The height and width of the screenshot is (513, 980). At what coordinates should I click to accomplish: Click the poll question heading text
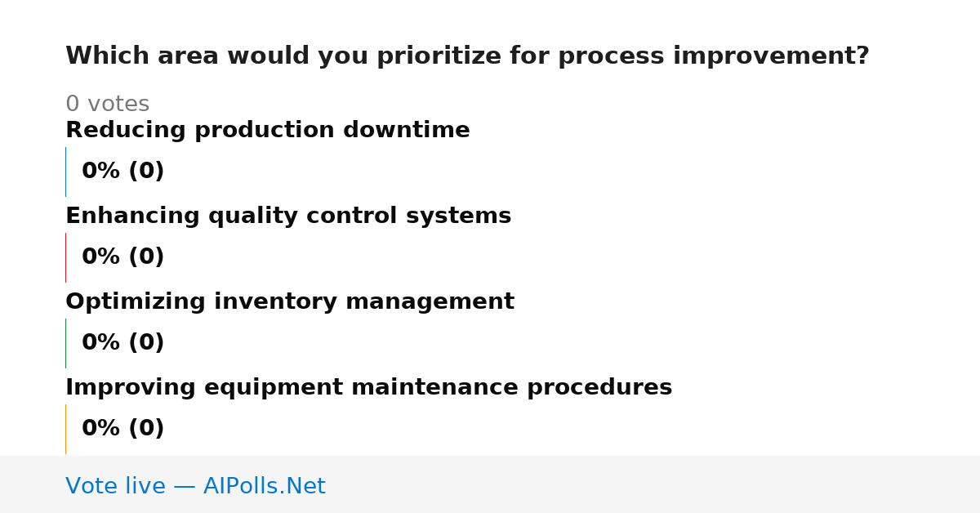point(467,56)
